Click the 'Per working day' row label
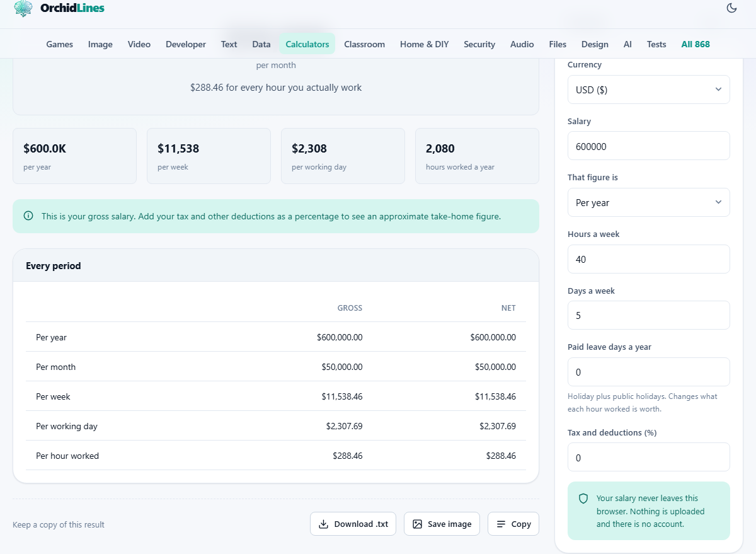 coord(67,426)
